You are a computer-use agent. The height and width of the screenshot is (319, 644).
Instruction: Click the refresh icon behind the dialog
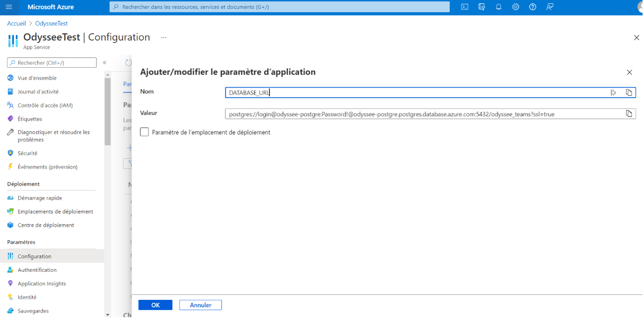[x=128, y=62]
